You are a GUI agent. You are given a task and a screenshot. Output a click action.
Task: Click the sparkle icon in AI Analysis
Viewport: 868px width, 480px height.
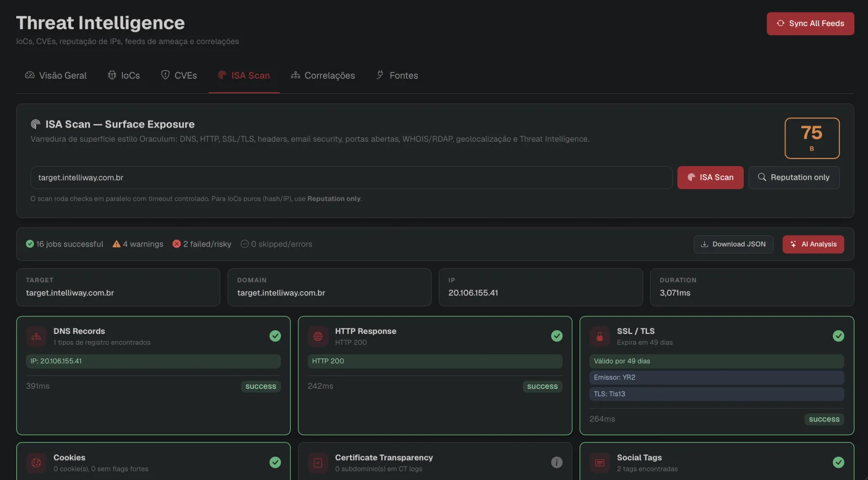[793, 244]
